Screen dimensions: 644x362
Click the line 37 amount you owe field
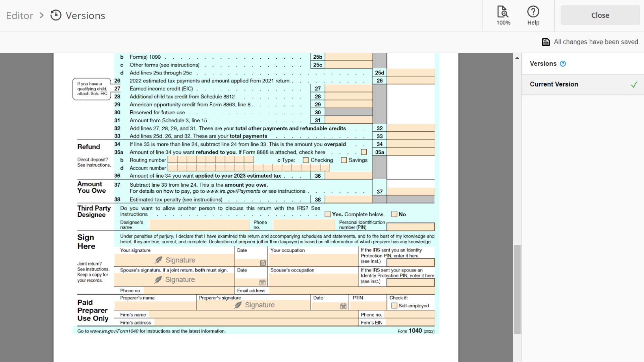[411, 191]
